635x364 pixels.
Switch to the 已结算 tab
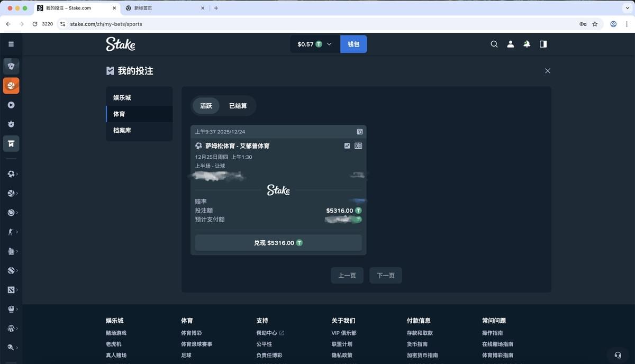pyautogui.click(x=238, y=106)
